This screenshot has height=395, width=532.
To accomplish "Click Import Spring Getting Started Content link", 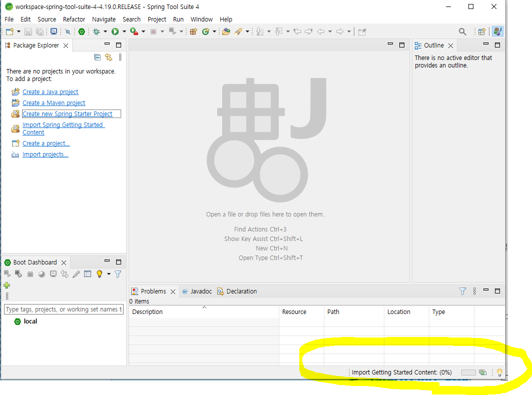I will click(64, 128).
